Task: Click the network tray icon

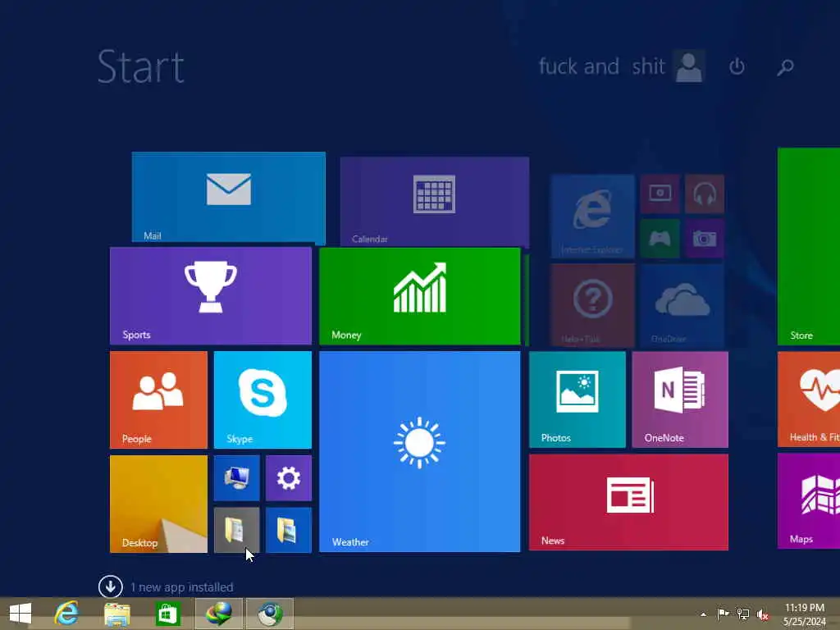Action: (743, 614)
